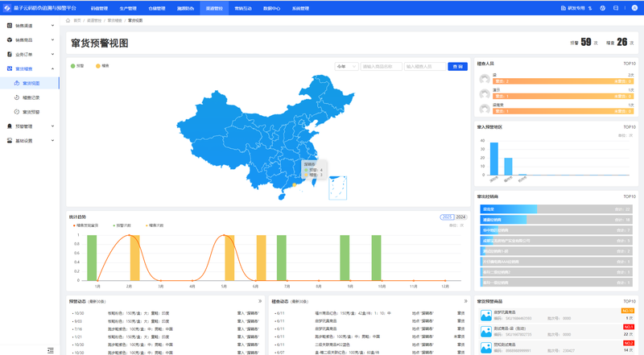This screenshot has width=644, height=355.
Task: Click the platform logo in the header
Action: click(7, 8)
